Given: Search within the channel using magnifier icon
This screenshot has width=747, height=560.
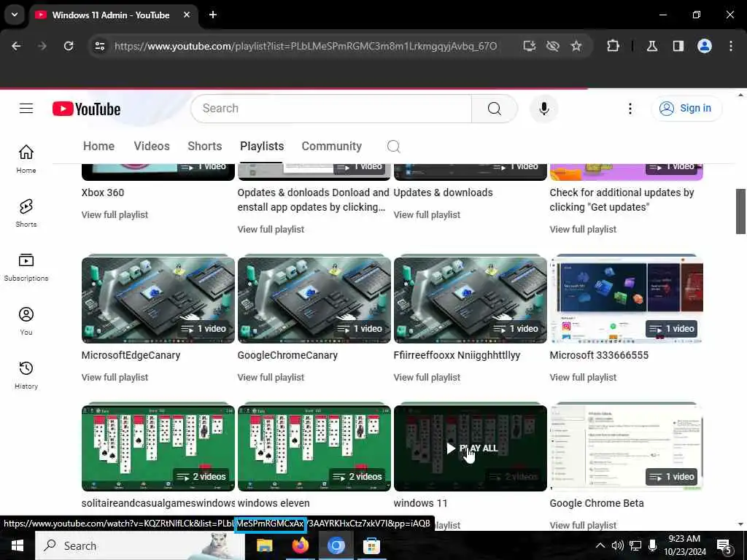Looking at the screenshot, I should pyautogui.click(x=393, y=146).
